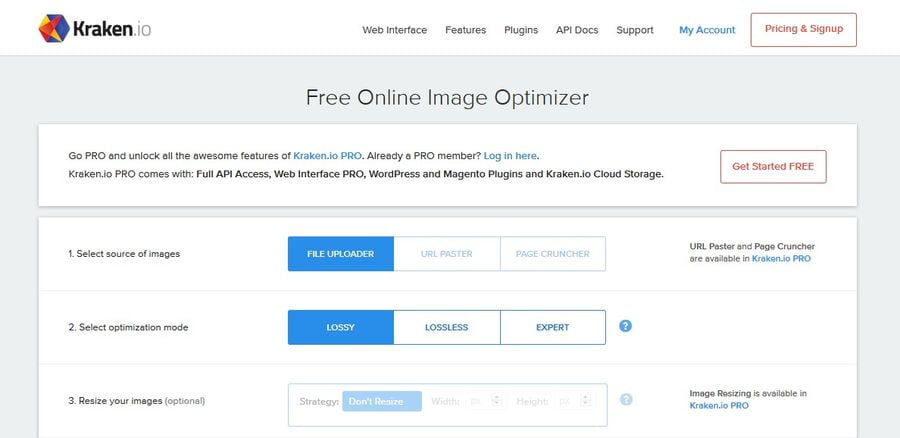Open the Don't Resize strategy dropdown
The height and width of the screenshot is (438, 900).
(x=382, y=401)
